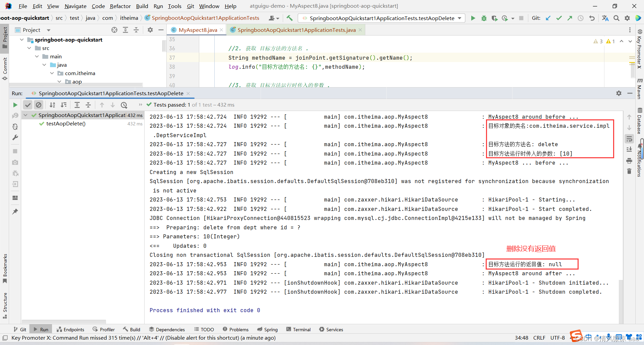Viewport: 644px width, 345px height.
Task: Clear console output trash icon
Action: coord(629,171)
